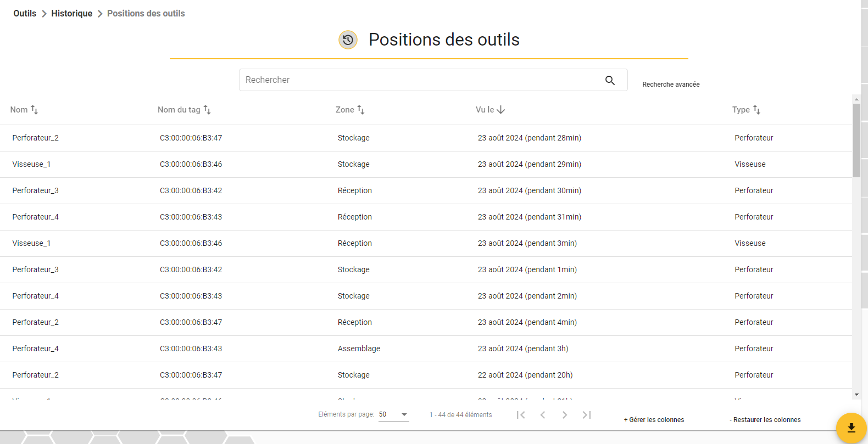Open Outils breadcrumb item

click(25, 13)
